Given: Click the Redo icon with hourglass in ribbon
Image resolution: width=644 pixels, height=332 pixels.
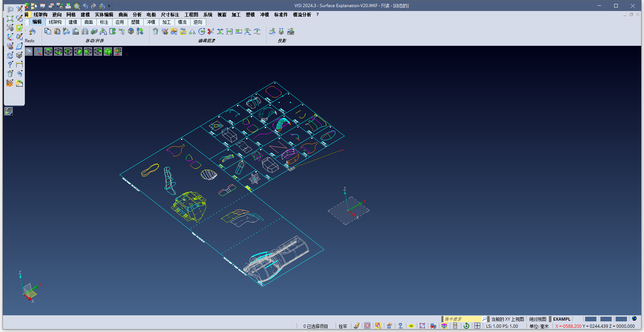Looking at the screenshot, I should pyautogui.click(x=32, y=32).
